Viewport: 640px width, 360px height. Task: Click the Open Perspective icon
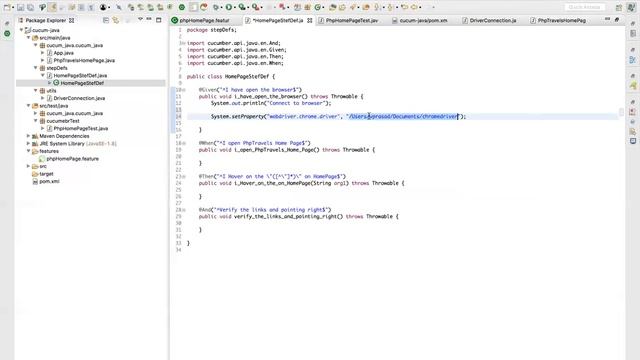tap(619, 7)
